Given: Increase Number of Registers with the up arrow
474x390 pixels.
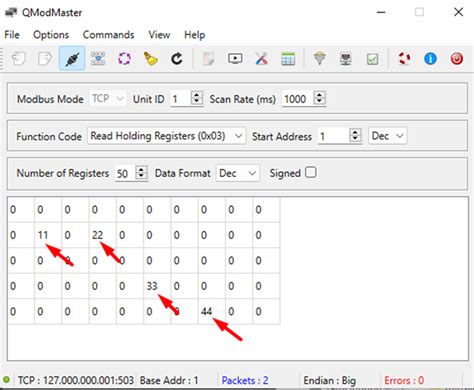Looking at the screenshot, I should (141, 170).
